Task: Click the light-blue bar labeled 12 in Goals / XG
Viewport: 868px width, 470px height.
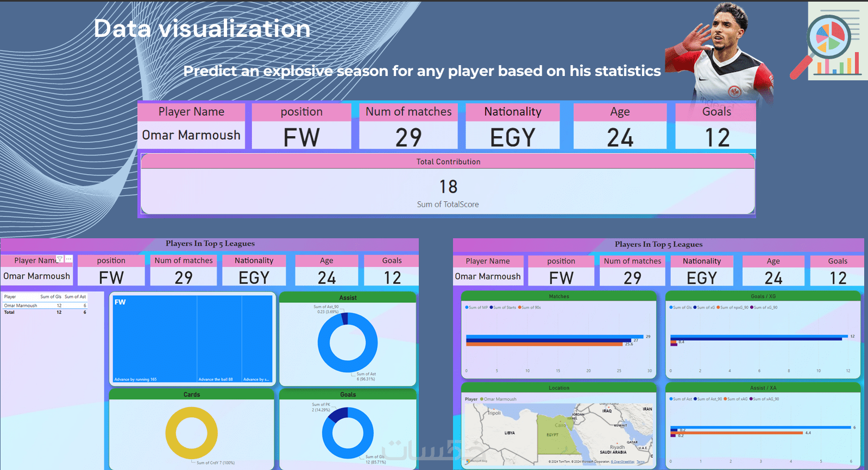Action: pyautogui.click(x=759, y=336)
